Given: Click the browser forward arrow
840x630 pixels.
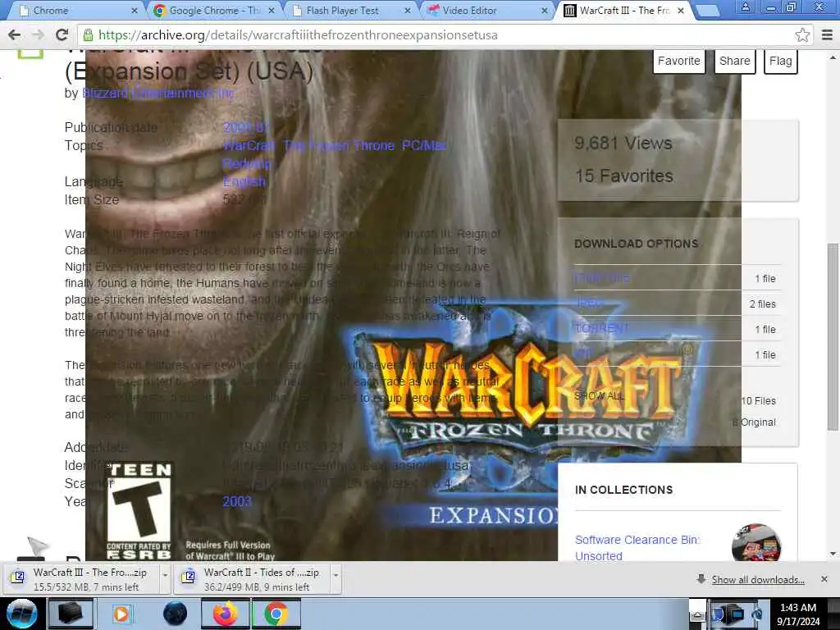Looking at the screenshot, I should click(x=38, y=34).
